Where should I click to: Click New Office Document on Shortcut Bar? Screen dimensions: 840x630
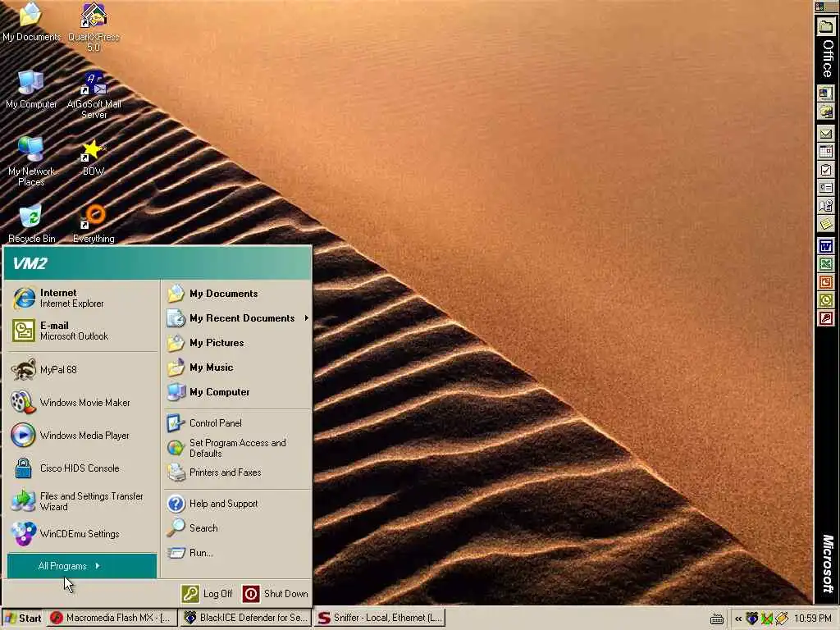tap(826, 94)
